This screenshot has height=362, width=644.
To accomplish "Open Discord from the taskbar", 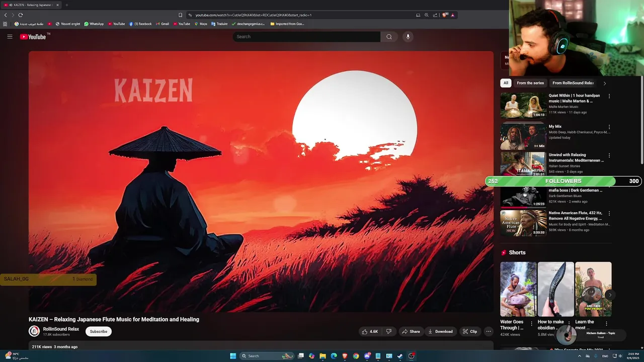I will pos(367,356).
